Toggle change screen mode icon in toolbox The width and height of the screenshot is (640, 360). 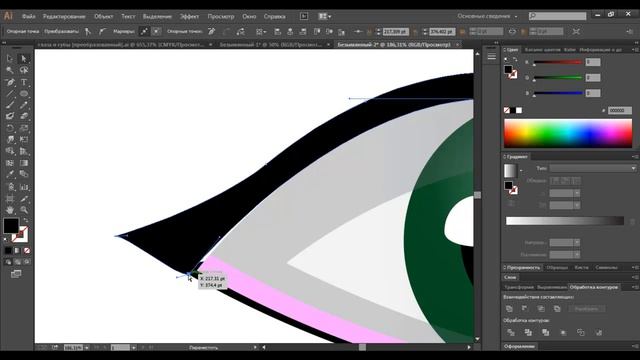[16, 274]
